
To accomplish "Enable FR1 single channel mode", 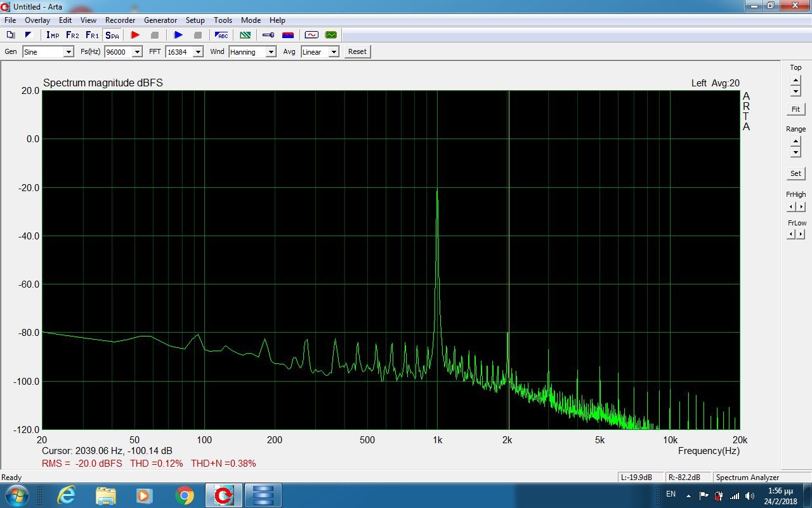I will click(91, 35).
